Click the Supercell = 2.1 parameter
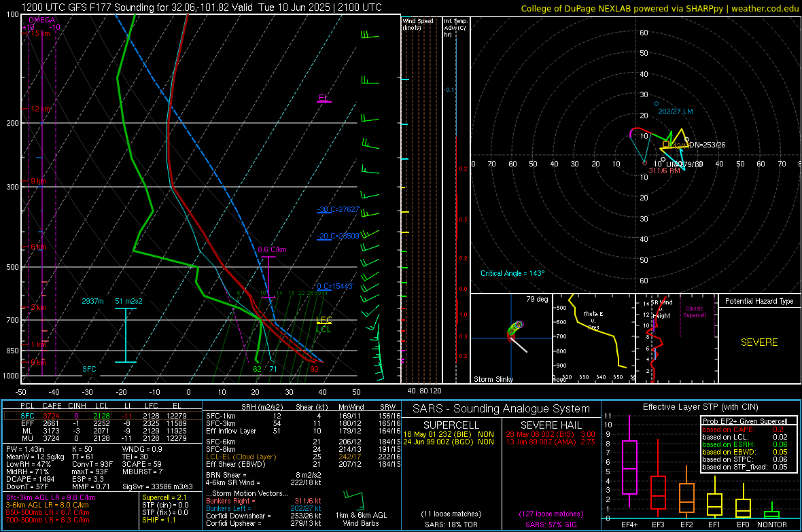The width and height of the screenshot is (802, 532). 164,497
